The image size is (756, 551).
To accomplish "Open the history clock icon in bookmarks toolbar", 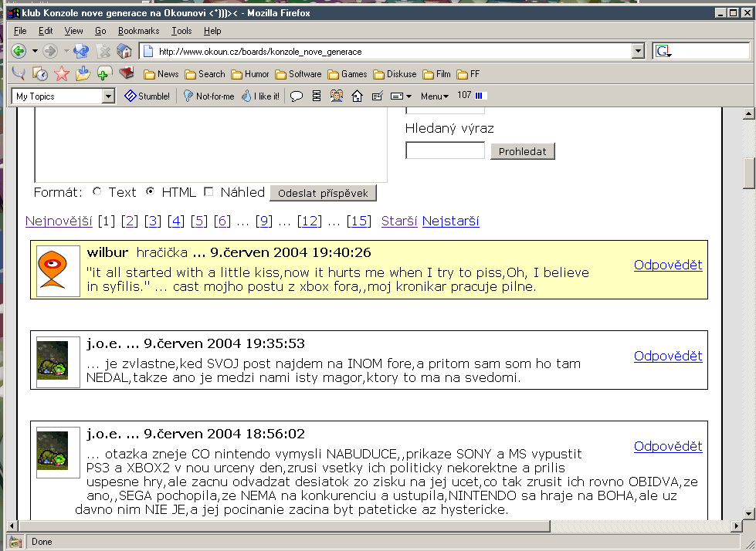I will coord(40,73).
